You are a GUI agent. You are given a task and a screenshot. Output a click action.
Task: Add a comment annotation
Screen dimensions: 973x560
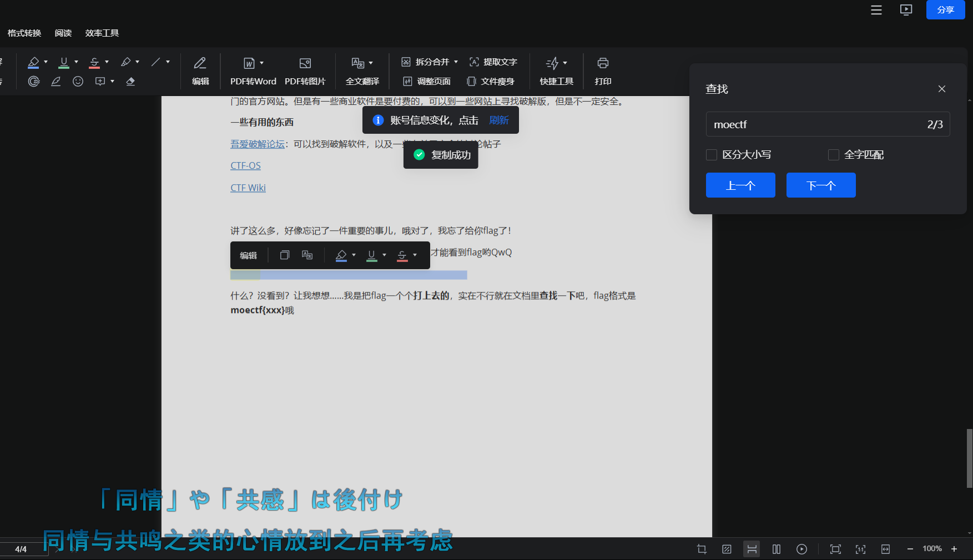click(100, 82)
